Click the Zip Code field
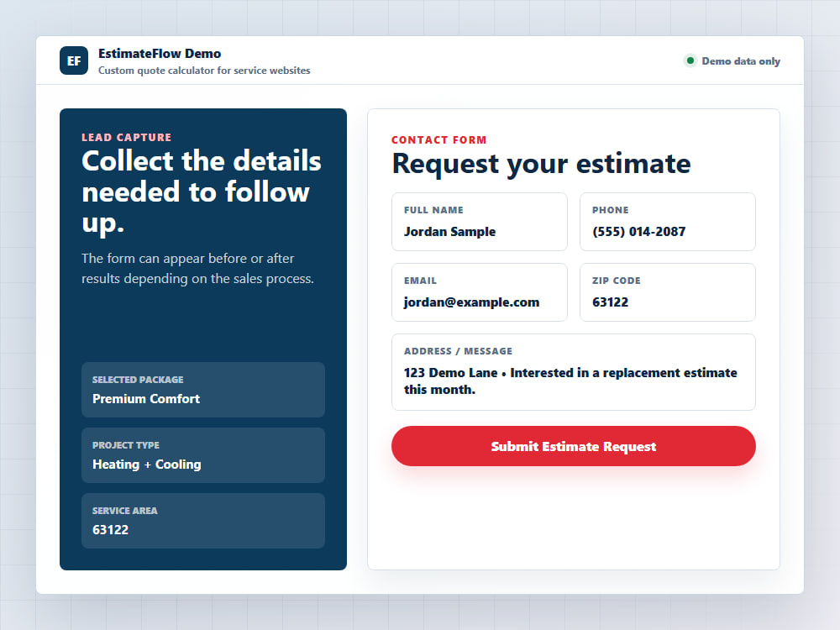840x630 pixels. pyautogui.click(x=668, y=292)
